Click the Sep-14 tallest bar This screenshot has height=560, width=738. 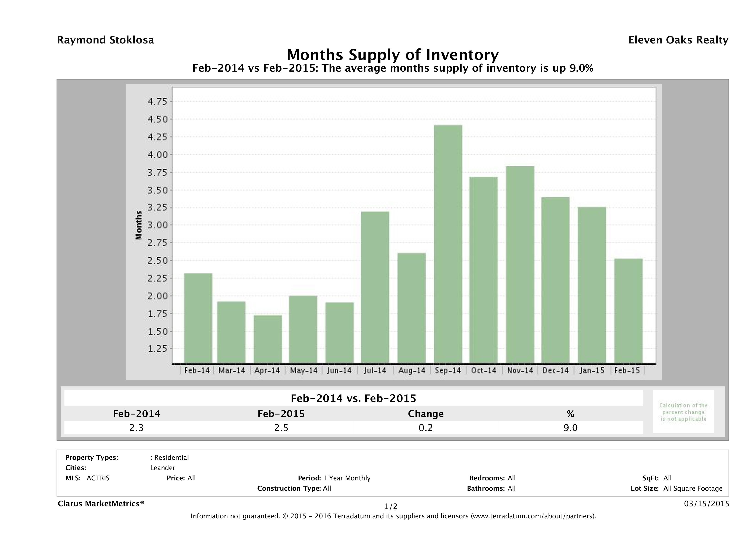click(448, 244)
